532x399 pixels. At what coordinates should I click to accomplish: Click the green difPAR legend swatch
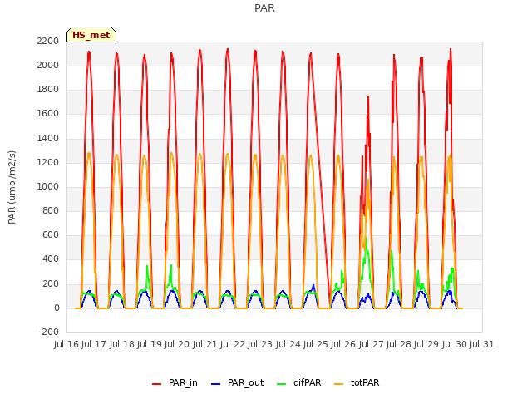tap(281, 384)
